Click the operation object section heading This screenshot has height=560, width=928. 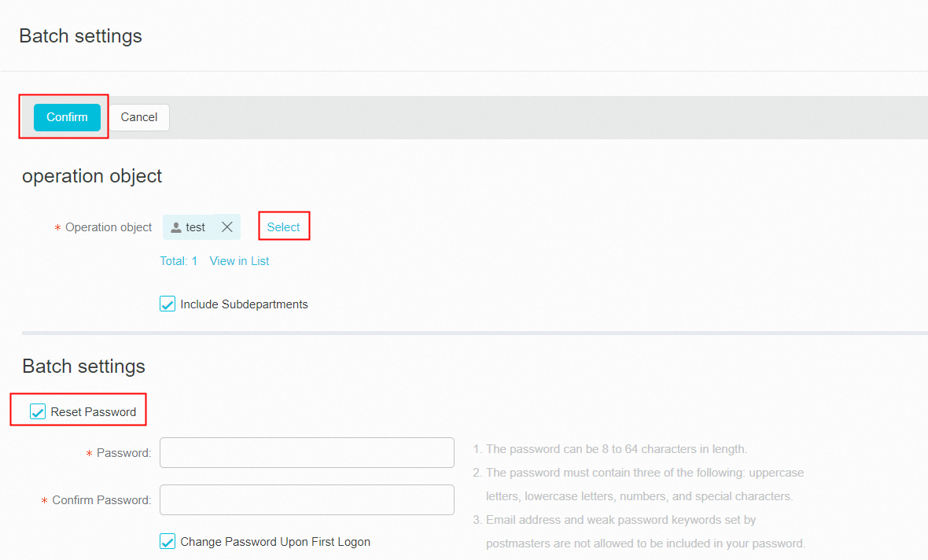pos(92,176)
